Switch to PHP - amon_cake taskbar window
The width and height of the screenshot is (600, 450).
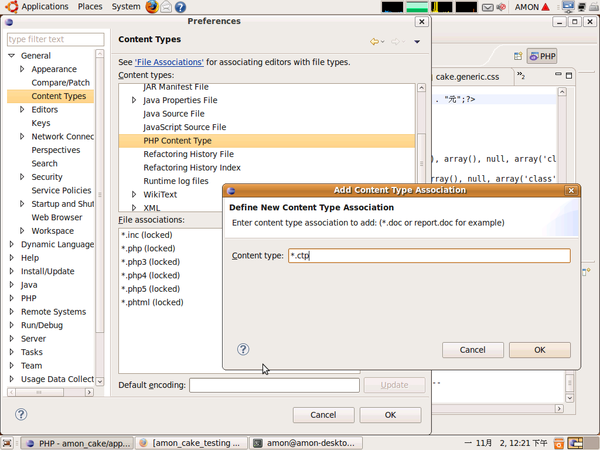tap(78, 443)
